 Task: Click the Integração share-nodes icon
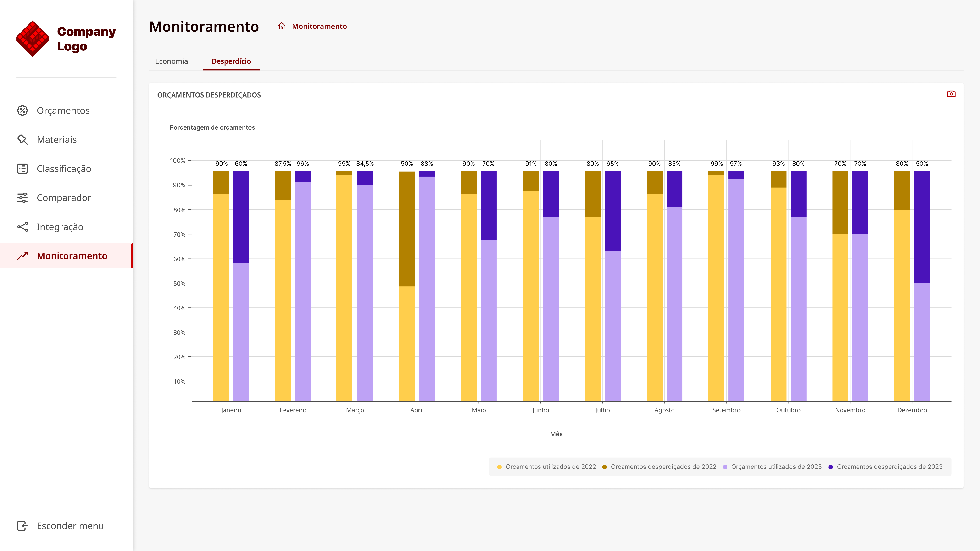coord(22,227)
